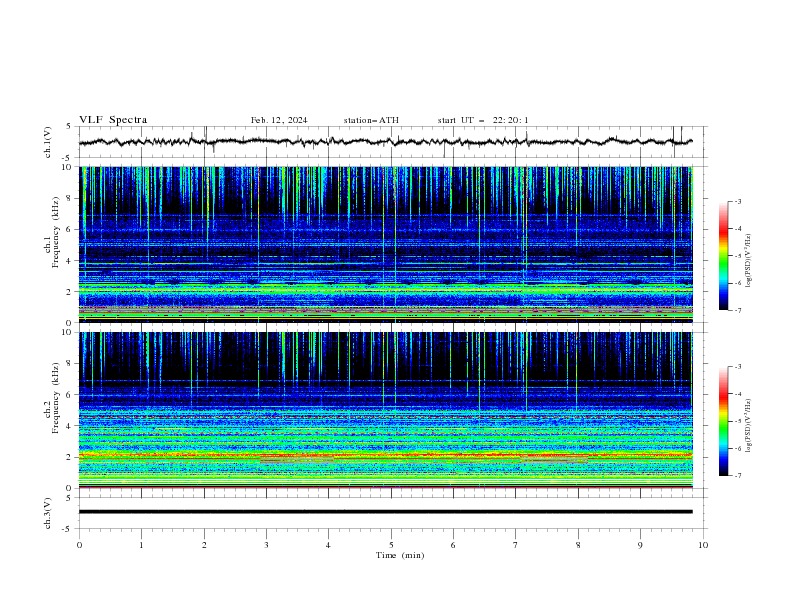Click time axis tick label "9"
The height and width of the screenshot is (612, 792).
(x=640, y=545)
